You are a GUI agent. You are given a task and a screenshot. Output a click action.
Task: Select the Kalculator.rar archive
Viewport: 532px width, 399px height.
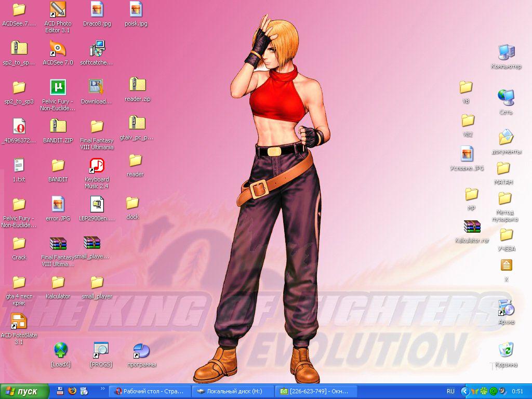tap(472, 227)
